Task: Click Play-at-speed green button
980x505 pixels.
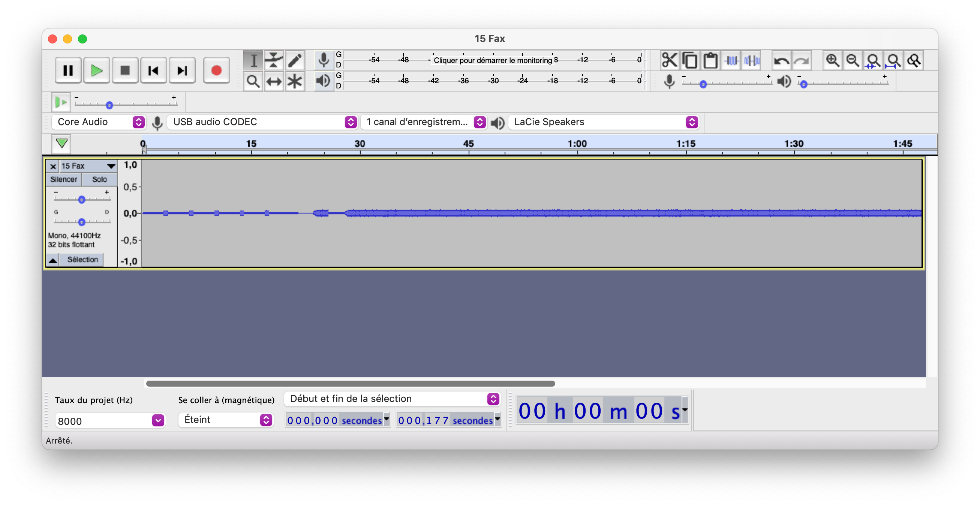Action: [x=61, y=102]
